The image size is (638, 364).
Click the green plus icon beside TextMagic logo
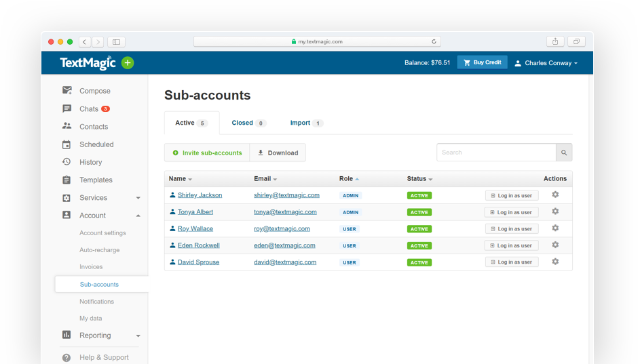(128, 63)
